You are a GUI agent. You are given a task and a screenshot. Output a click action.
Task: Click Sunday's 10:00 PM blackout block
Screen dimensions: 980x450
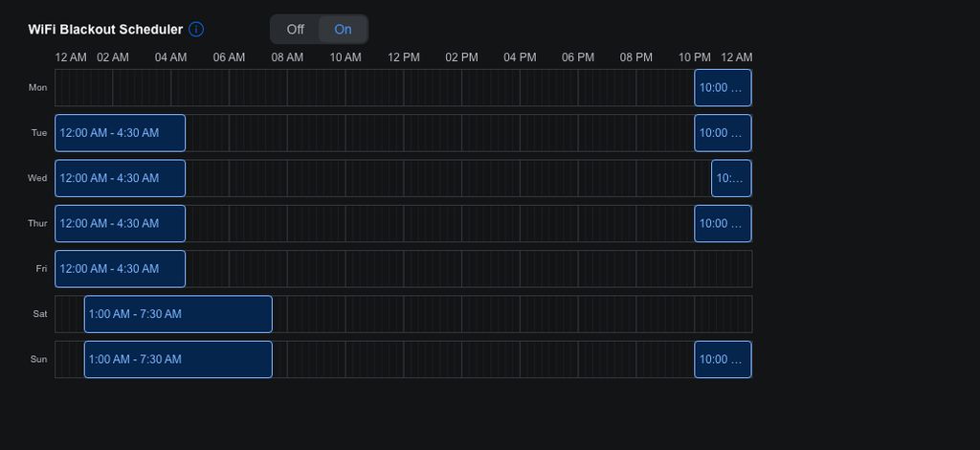coord(723,359)
